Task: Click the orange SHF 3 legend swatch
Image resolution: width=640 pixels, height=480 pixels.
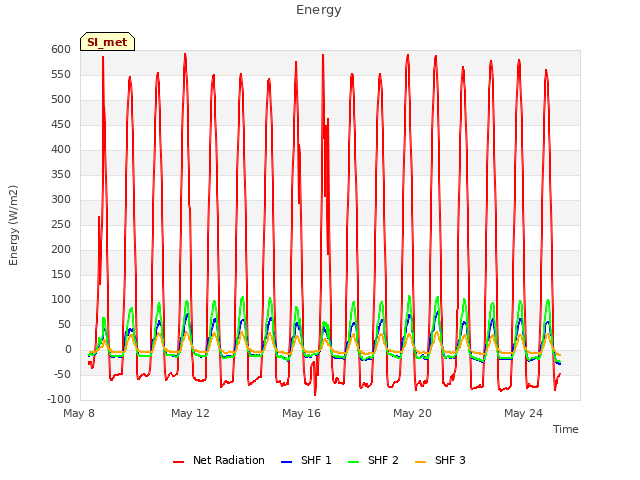Action: [420, 462]
